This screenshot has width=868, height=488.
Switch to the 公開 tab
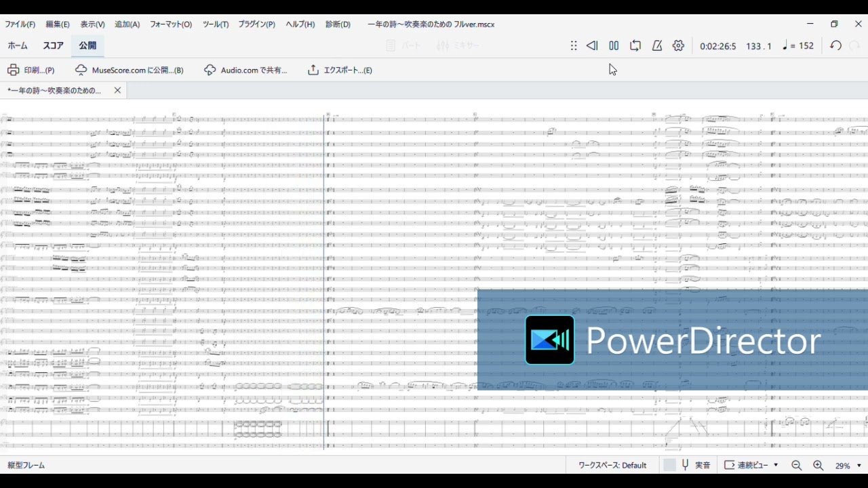pos(87,46)
